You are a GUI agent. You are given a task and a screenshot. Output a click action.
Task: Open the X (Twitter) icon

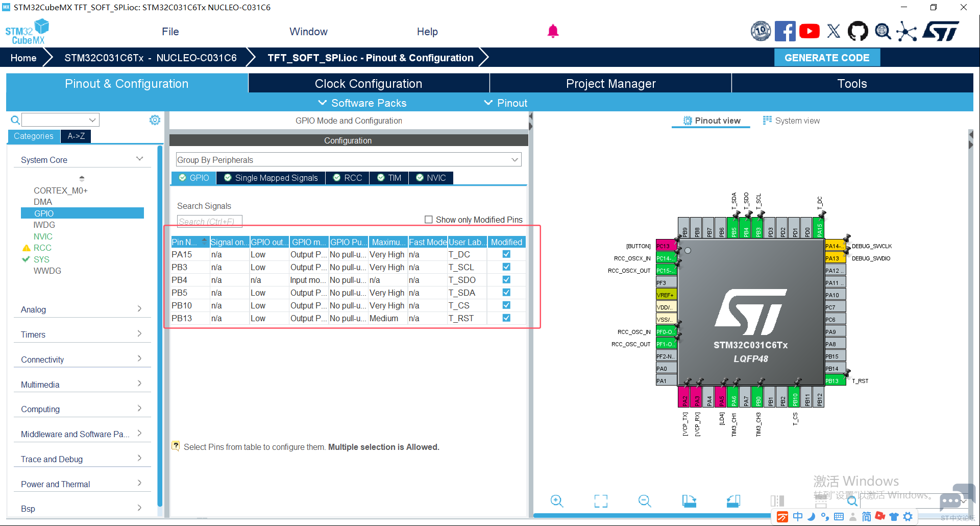click(x=834, y=31)
